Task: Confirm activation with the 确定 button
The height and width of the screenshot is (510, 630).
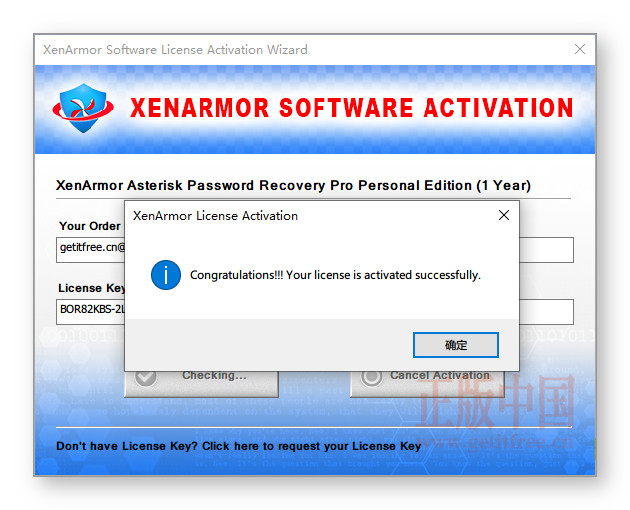Action: (456, 345)
